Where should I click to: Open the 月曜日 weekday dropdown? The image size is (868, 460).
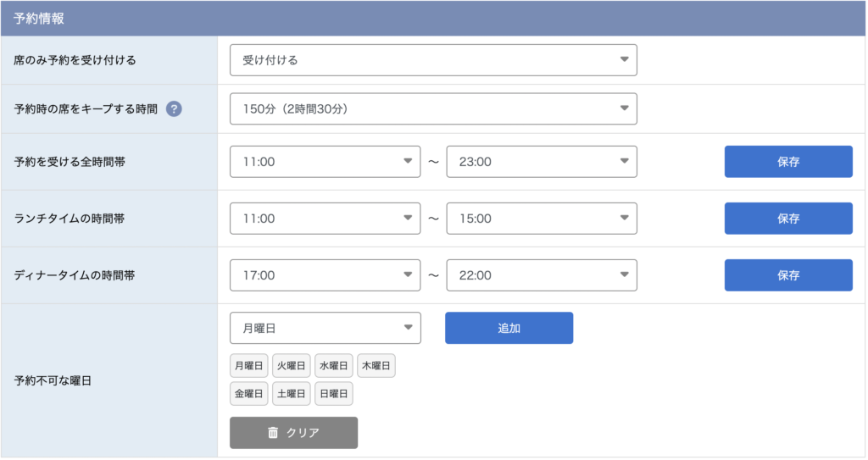(325, 328)
